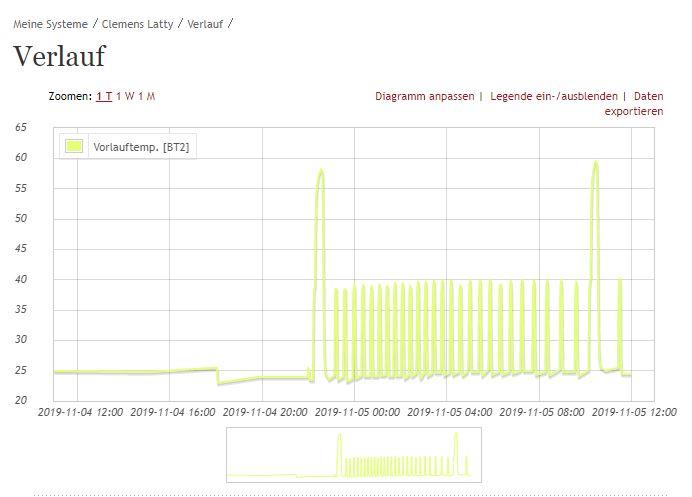This screenshot has height=497, width=692.
Task: Click the x-axis label 2019-11-04 12:00
Action: (80, 412)
